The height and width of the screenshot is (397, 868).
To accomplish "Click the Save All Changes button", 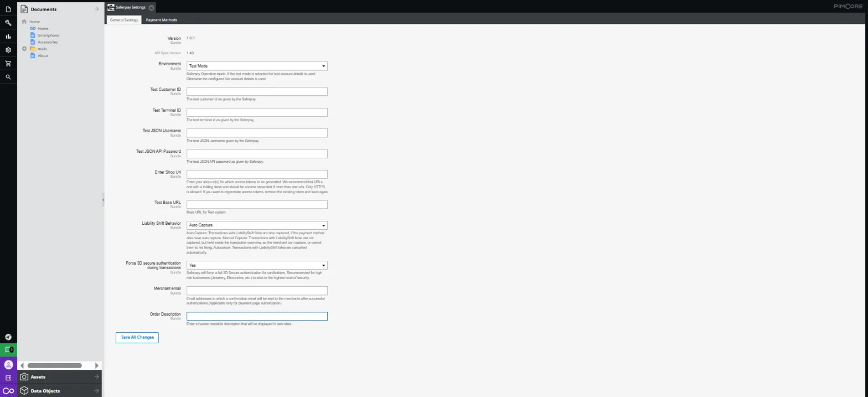I will (x=137, y=337).
